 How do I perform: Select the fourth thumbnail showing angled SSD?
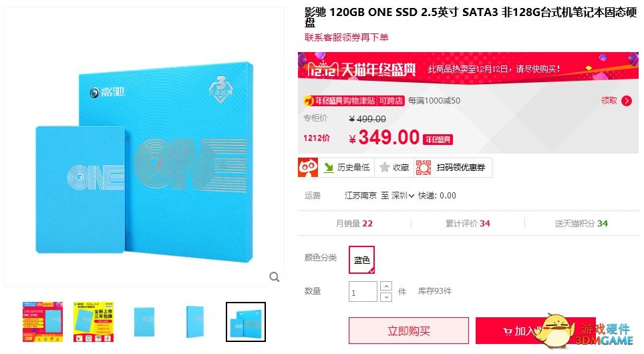pos(194,322)
